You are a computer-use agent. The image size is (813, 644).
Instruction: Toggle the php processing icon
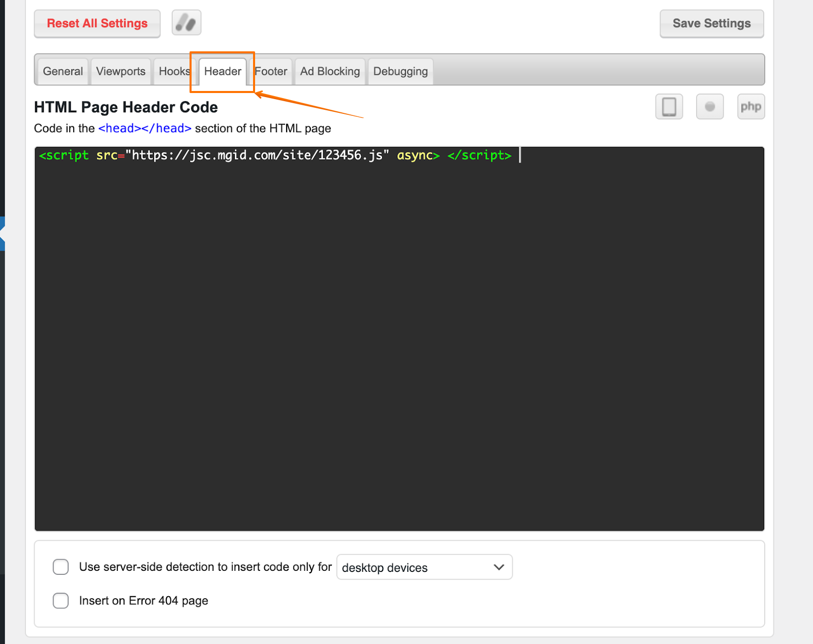[x=751, y=107]
